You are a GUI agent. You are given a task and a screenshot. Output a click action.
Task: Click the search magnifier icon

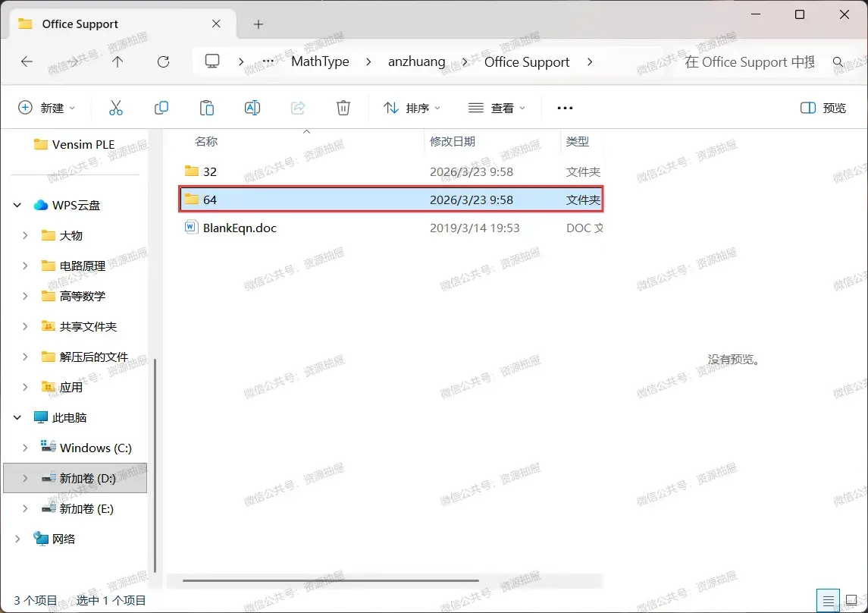coord(838,62)
